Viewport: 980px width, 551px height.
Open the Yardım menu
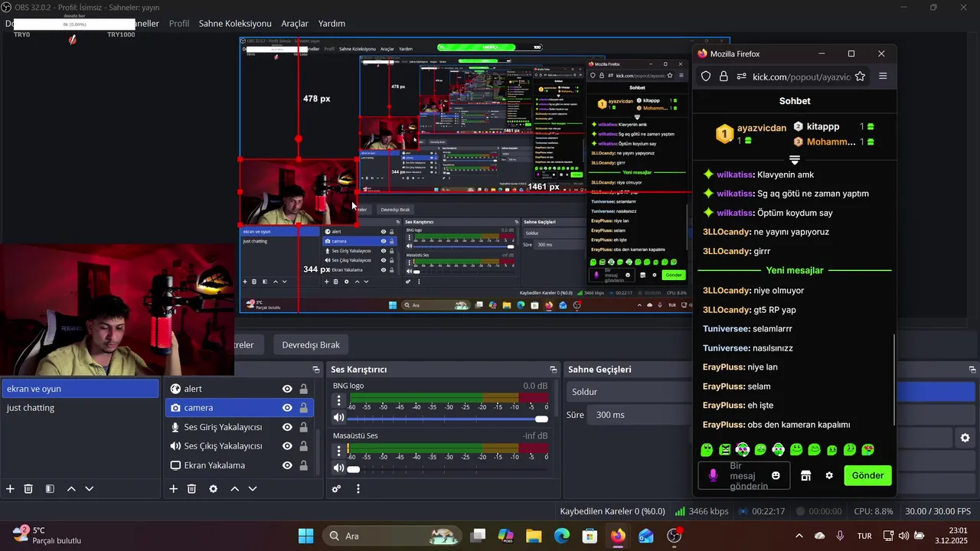pos(332,24)
